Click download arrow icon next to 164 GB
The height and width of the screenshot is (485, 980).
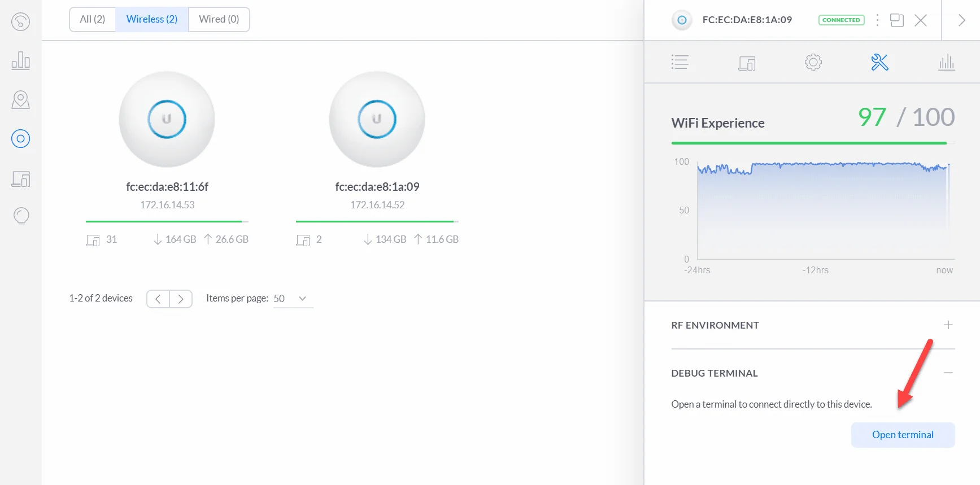tap(158, 239)
